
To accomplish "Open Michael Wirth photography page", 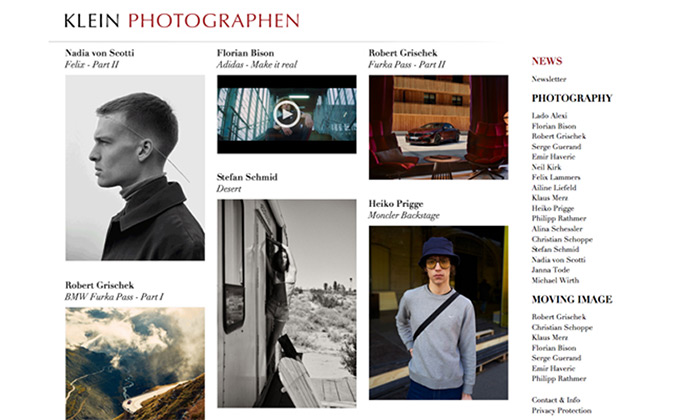I will (x=555, y=280).
